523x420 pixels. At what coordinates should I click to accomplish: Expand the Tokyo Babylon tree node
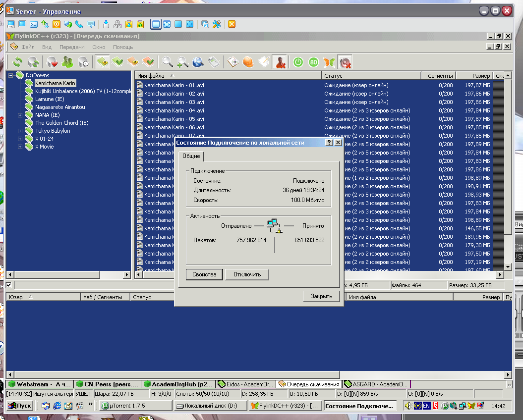(x=20, y=131)
